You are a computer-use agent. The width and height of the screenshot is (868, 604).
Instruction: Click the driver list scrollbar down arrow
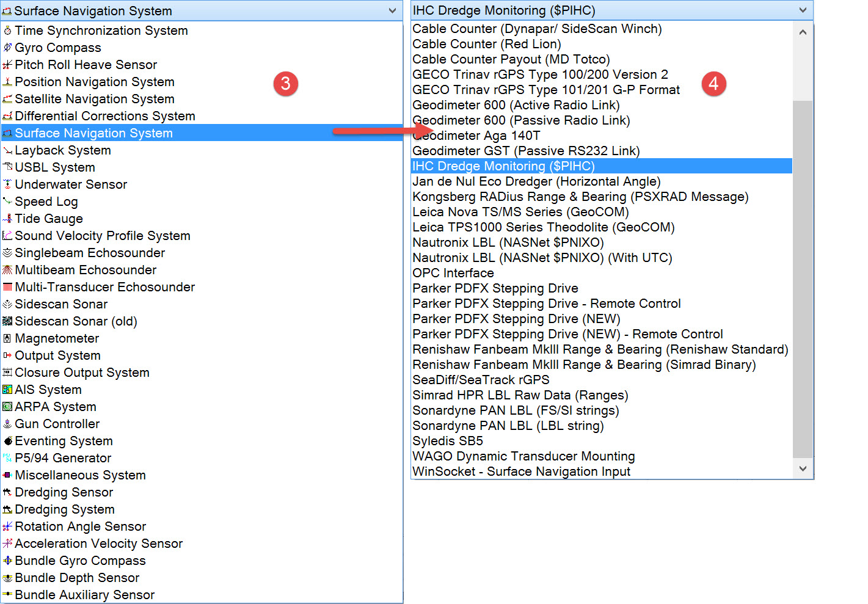tap(803, 468)
